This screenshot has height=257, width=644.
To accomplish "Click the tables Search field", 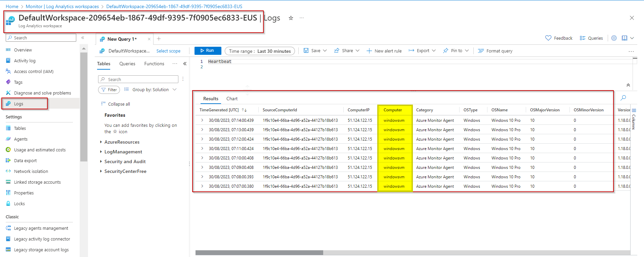I will [x=138, y=79].
